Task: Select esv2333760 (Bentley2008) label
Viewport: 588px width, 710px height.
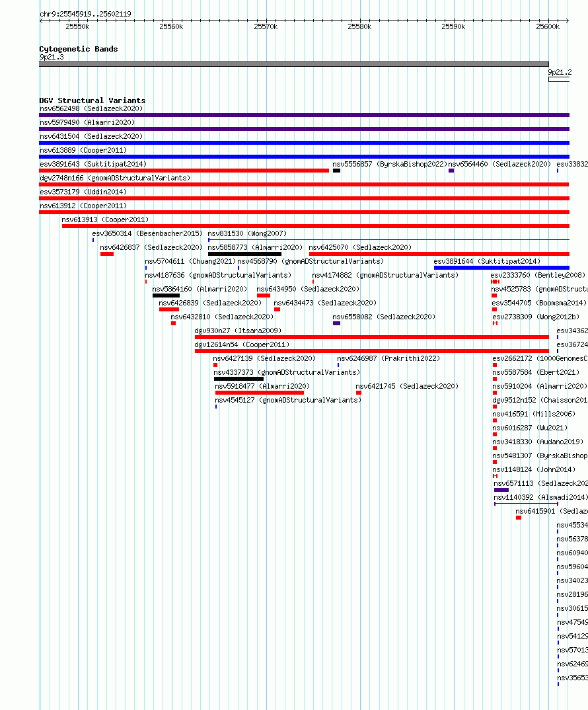Action: point(538,275)
